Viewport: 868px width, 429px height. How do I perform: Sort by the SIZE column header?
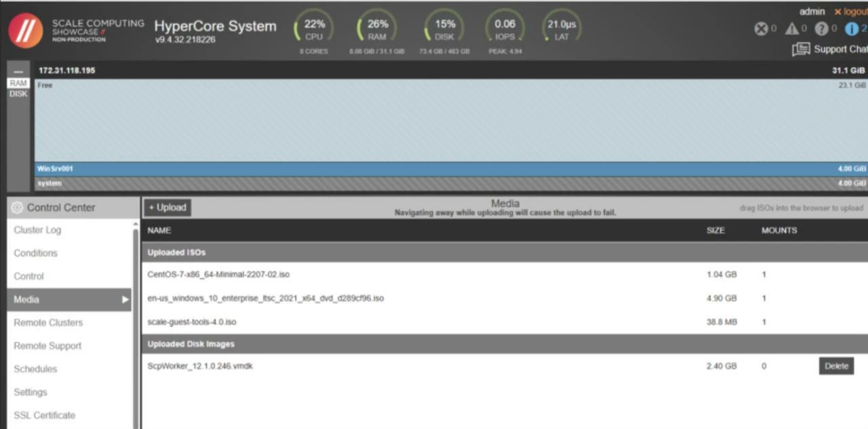pos(715,231)
